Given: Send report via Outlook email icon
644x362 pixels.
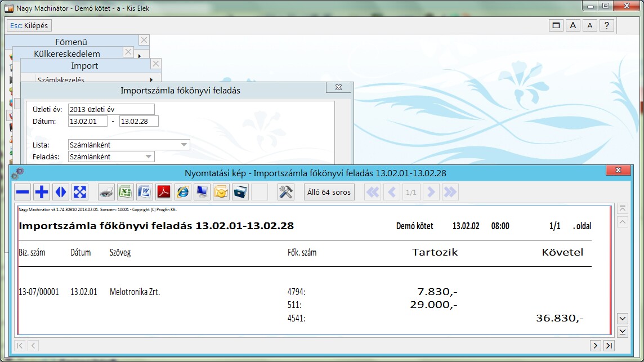Looking at the screenshot, I should click(x=221, y=192).
